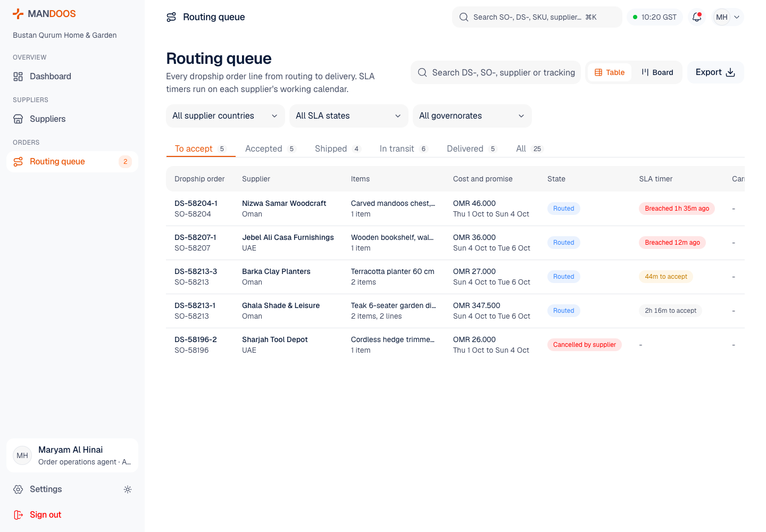
Task: Click Sign out
Action: click(x=72, y=515)
